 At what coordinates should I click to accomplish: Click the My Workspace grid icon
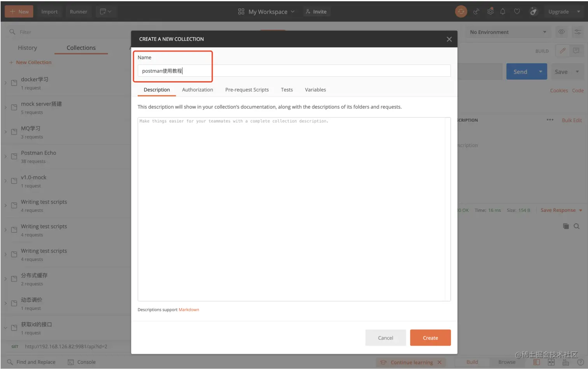point(241,12)
